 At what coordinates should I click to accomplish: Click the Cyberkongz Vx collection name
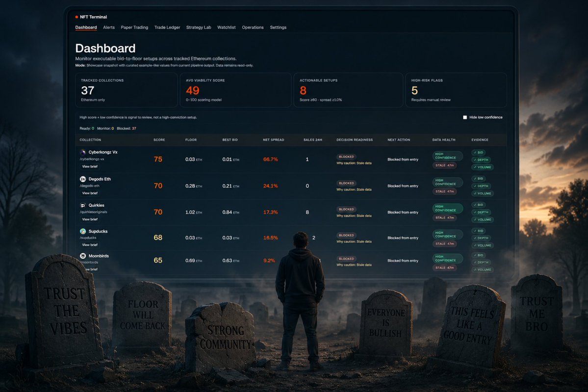pyautogui.click(x=103, y=152)
